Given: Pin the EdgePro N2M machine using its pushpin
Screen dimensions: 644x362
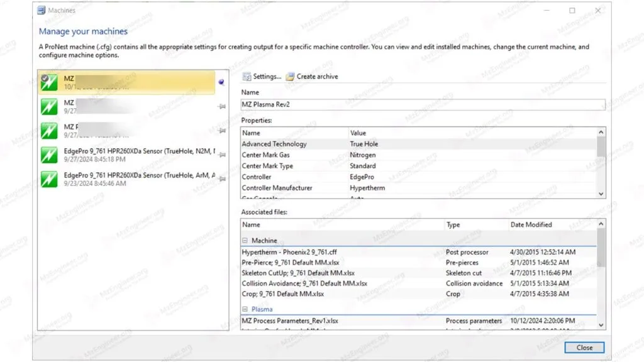Looking at the screenshot, I should tap(221, 154).
